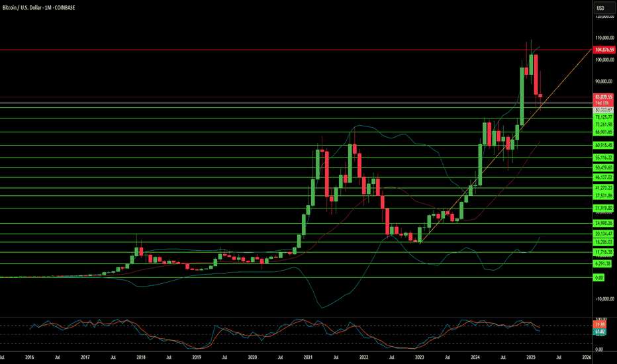The height and width of the screenshot is (364, 617).
Task: Click the 2025 label on time axis
Action: (x=531, y=357)
